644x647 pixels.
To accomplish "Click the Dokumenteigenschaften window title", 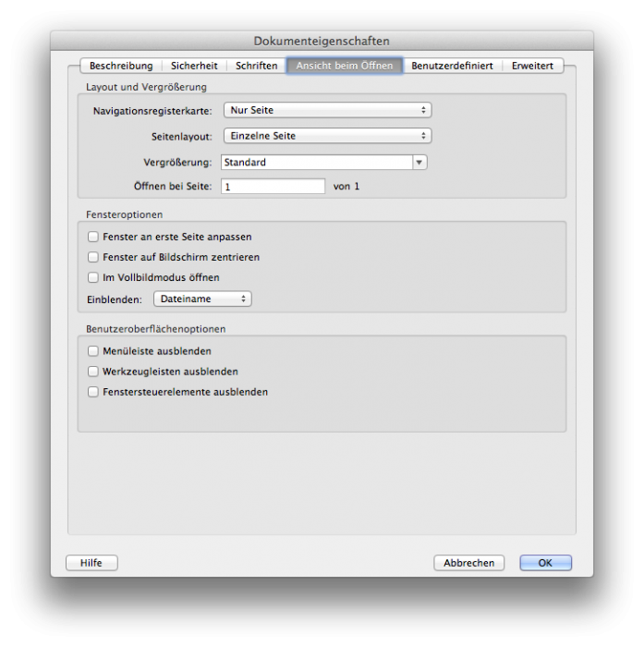I will 322,41.
